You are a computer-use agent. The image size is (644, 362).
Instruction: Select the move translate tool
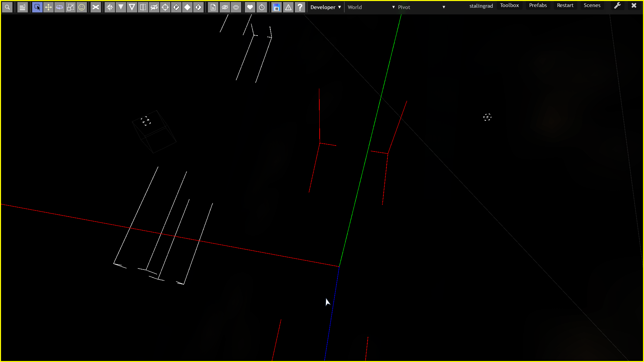pos(48,7)
